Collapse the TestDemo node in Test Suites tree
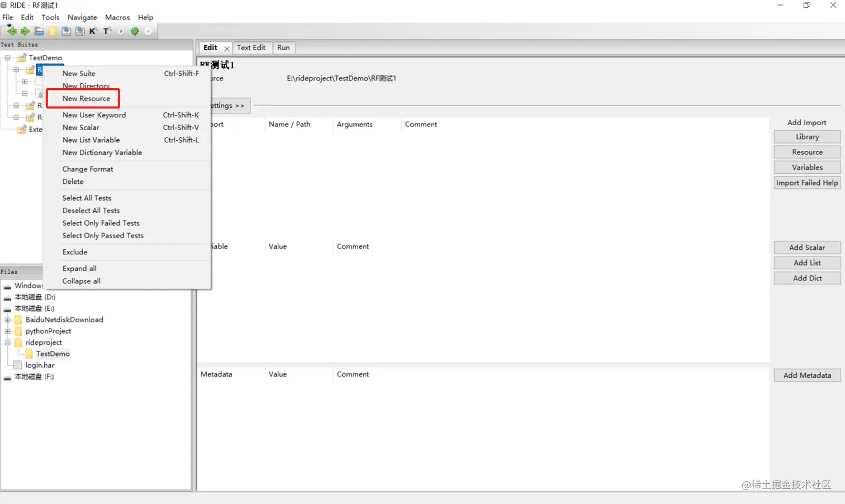The width and height of the screenshot is (845, 504). [x=8, y=58]
